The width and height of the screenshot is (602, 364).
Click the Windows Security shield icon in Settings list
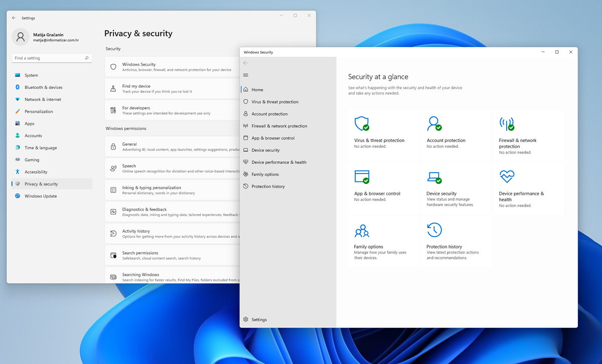point(113,67)
